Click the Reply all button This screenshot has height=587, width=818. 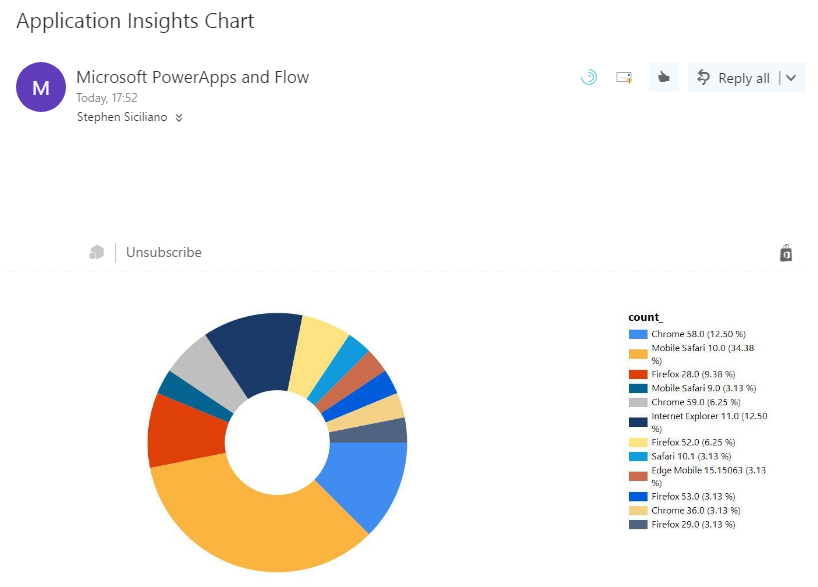point(733,78)
